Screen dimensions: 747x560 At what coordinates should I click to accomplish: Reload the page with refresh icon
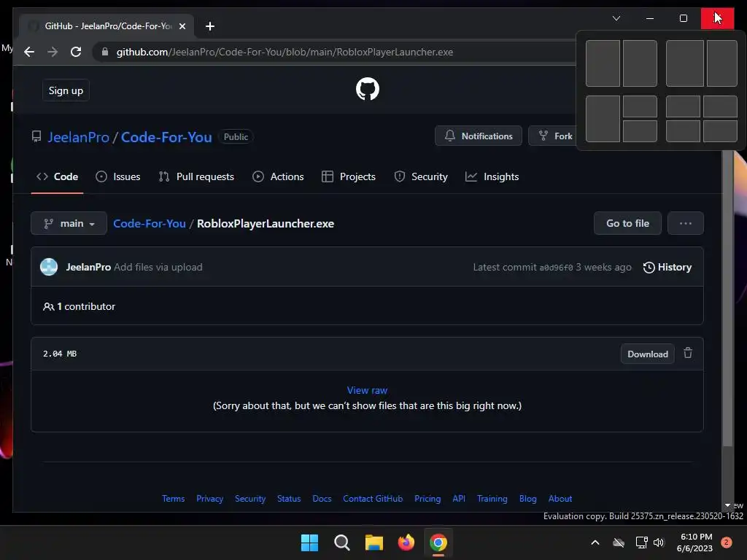pyautogui.click(x=76, y=52)
